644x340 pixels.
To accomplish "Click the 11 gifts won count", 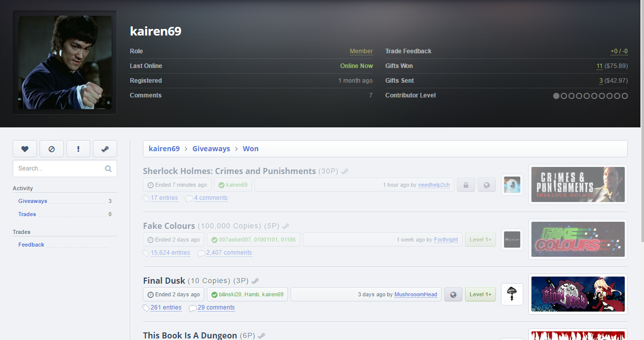I will click(x=599, y=66).
